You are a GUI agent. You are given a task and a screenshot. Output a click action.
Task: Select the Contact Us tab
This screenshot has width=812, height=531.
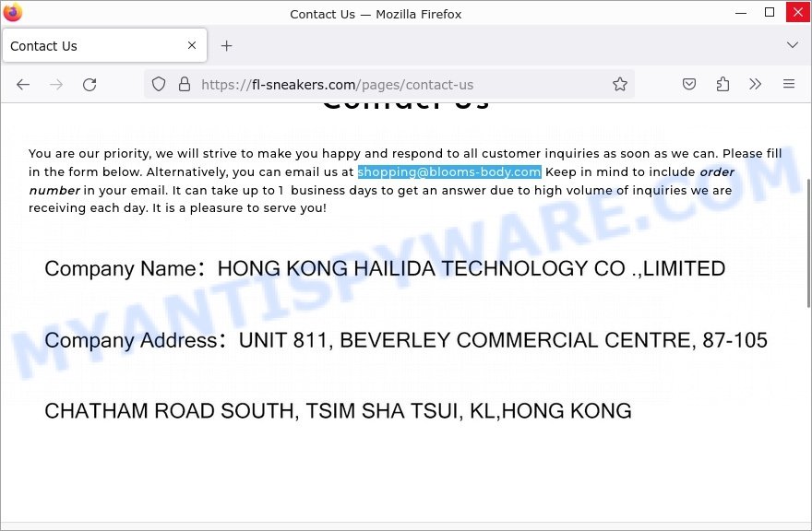click(x=104, y=45)
